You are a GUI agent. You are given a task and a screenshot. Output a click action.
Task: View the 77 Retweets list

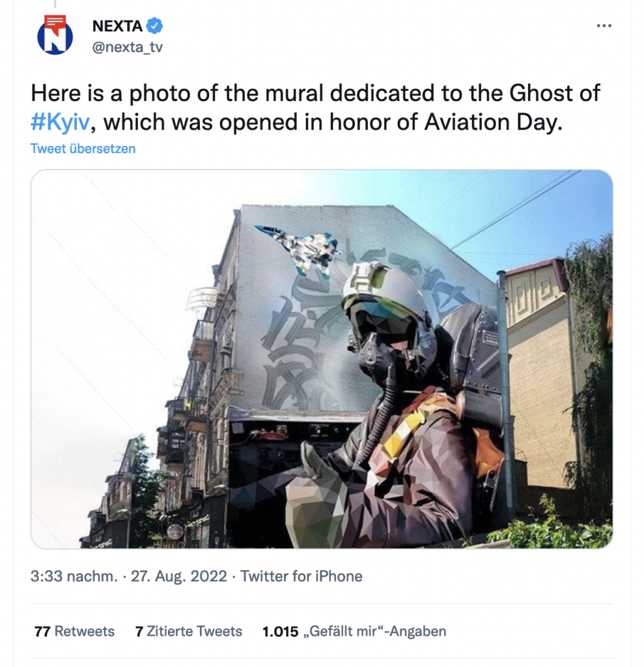point(74,631)
